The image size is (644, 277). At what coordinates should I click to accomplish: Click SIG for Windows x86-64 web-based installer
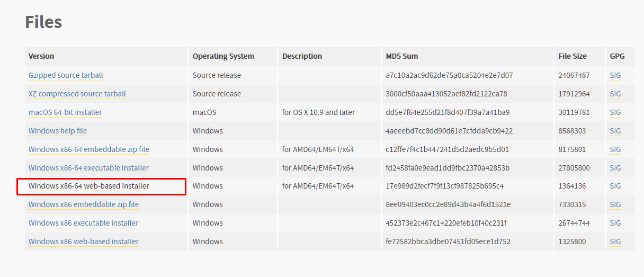pyautogui.click(x=615, y=186)
